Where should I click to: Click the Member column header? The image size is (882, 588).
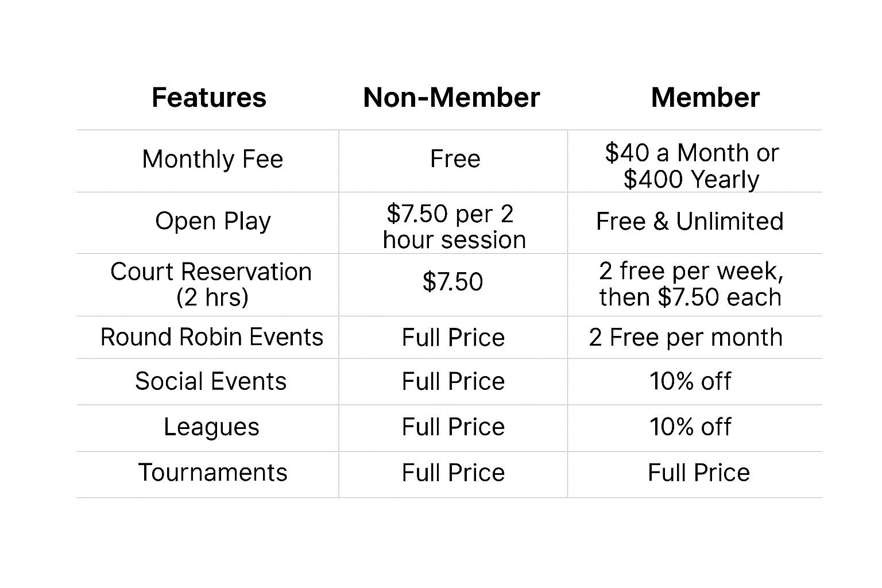pyautogui.click(x=705, y=98)
